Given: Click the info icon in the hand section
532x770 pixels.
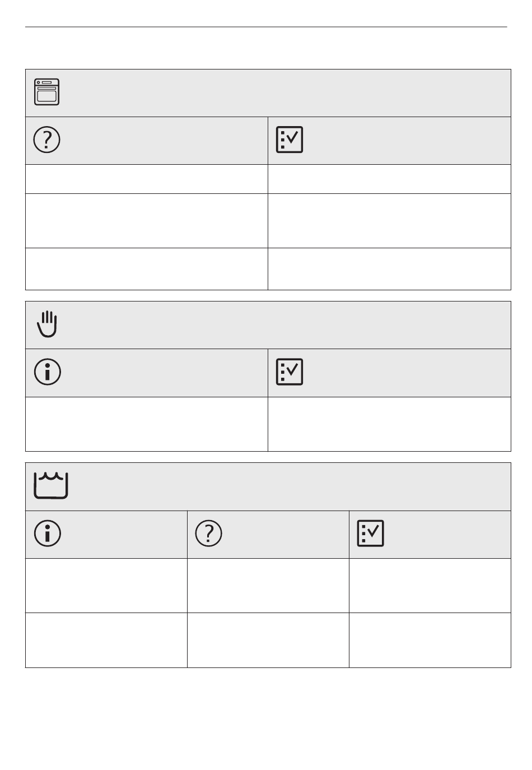Looking at the screenshot, I should 47,372.
